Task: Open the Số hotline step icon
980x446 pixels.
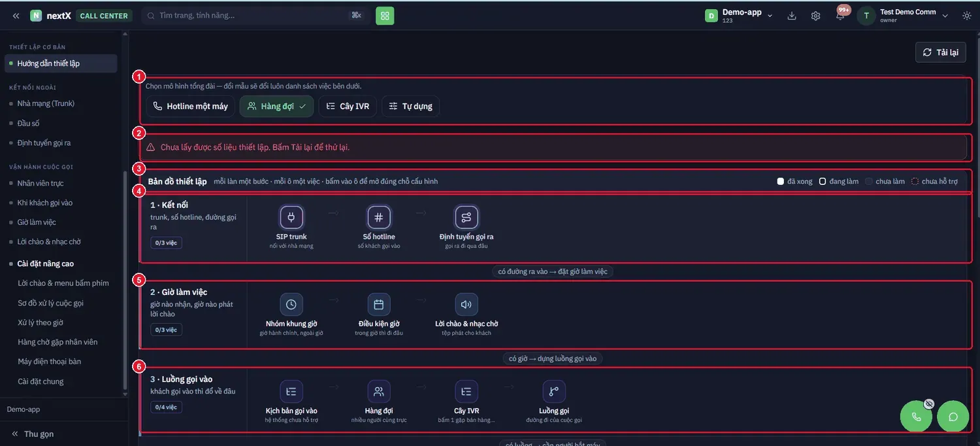Action: click(x=379, y=216)
